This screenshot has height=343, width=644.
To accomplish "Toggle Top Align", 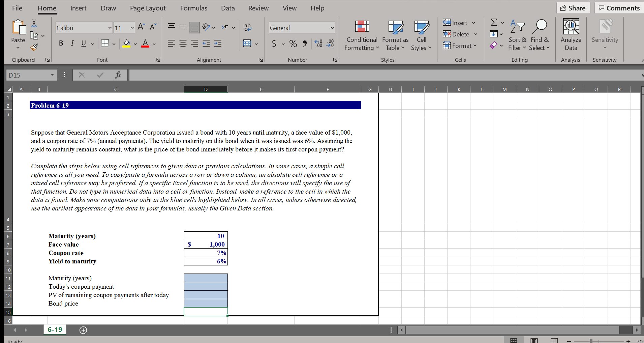I will (172, 27).
